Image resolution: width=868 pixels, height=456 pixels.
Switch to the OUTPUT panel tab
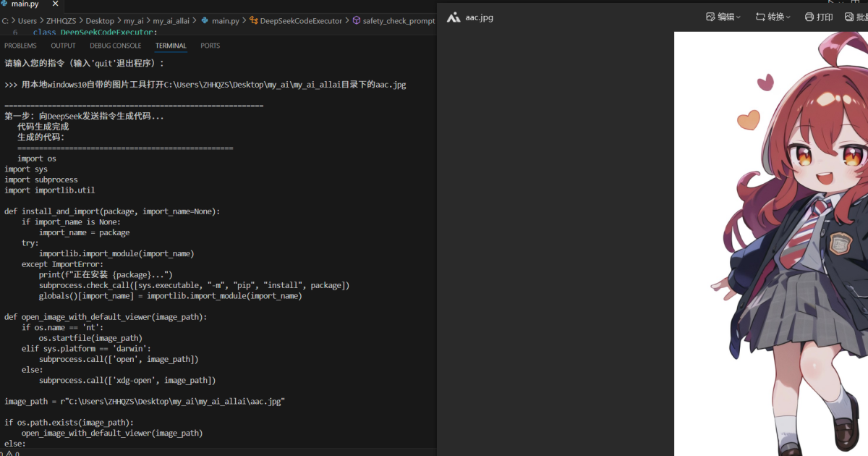63,46
